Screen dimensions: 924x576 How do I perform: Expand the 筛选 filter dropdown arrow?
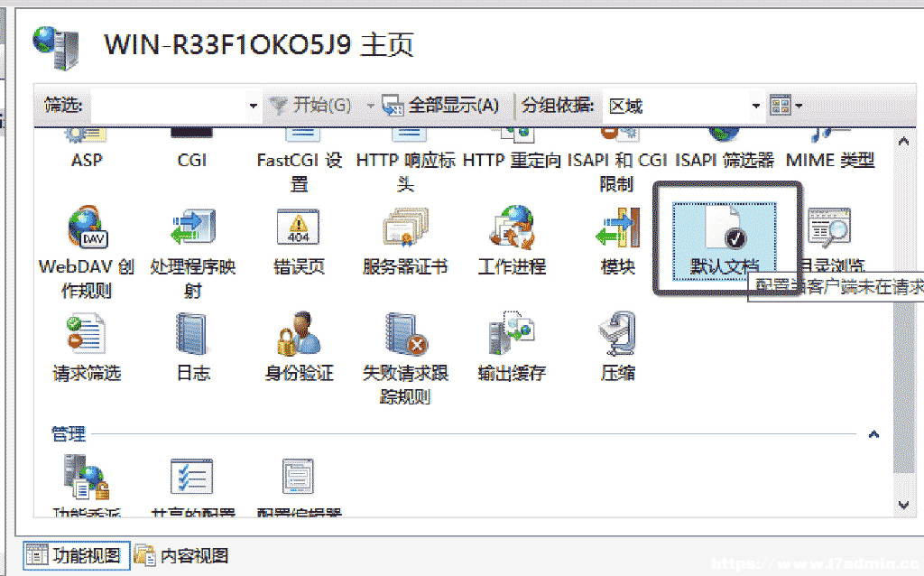[x=254, y=107]
